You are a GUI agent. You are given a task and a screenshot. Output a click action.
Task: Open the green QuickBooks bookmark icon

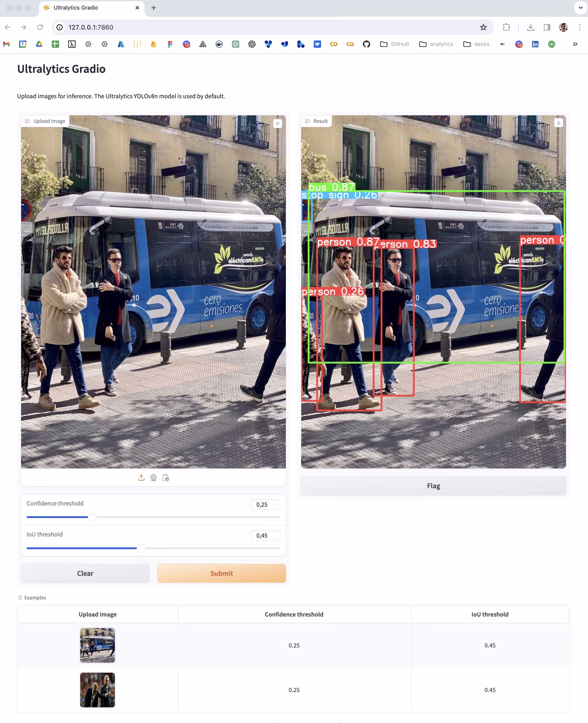coord(551,44)
